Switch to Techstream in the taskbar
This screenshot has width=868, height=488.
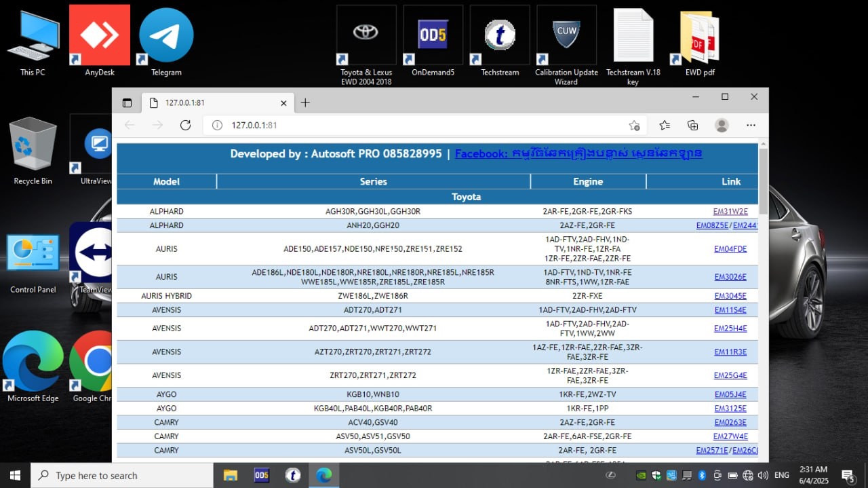[292, 475]
